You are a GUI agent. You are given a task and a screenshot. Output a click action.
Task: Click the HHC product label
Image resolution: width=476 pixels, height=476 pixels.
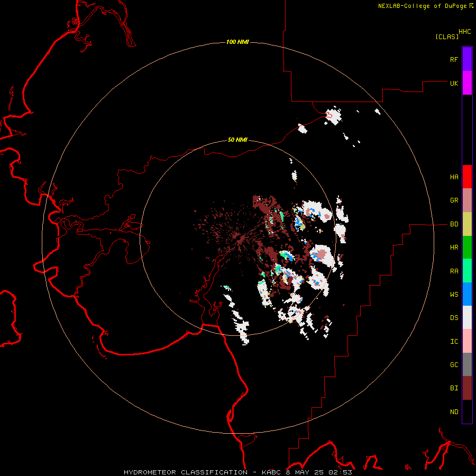[464, 32]
